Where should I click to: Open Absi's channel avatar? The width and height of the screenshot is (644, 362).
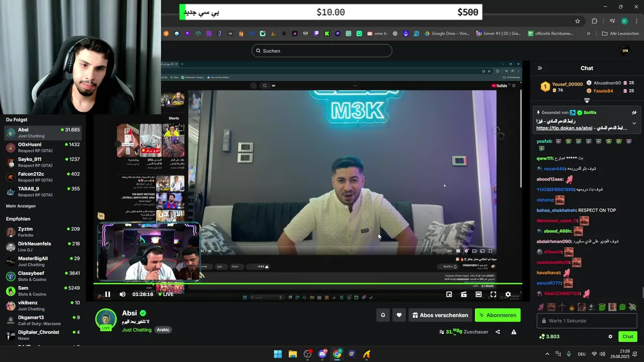coord(106,319)
